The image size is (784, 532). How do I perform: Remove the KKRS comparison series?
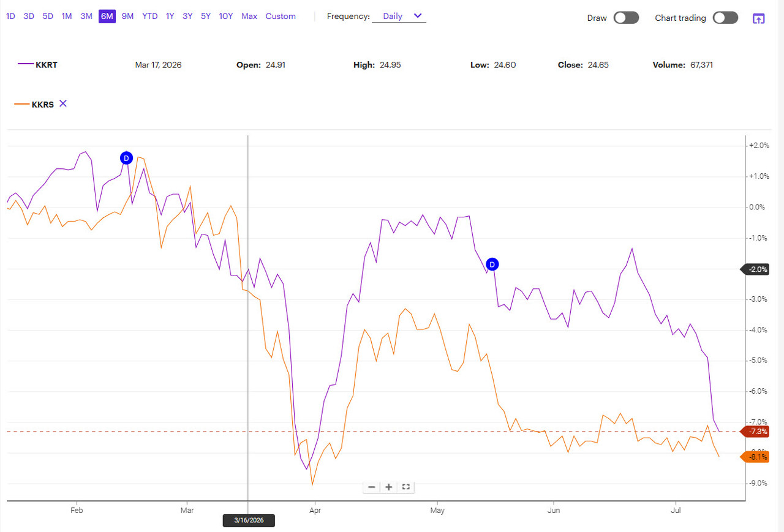click(x=62, y=103)
